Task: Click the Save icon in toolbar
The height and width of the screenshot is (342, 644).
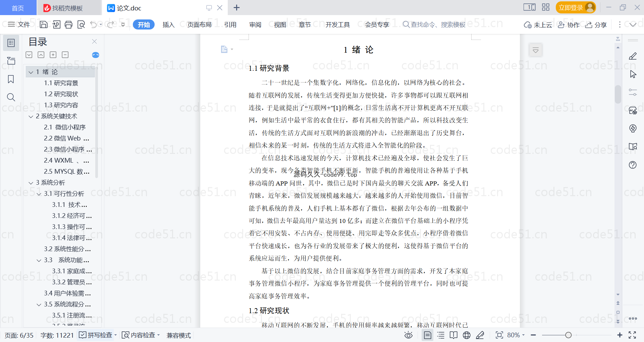Action: (x=44, y=24)
